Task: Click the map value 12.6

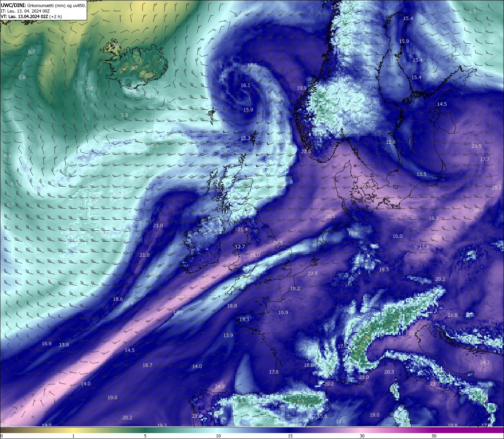Action: [391, 142]
